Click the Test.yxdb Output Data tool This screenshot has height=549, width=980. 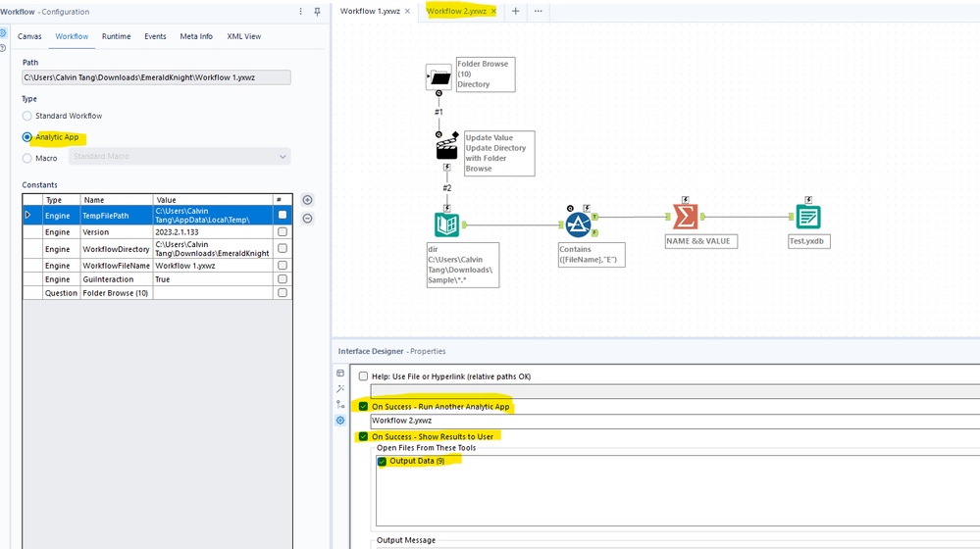[x=808, y=218]
